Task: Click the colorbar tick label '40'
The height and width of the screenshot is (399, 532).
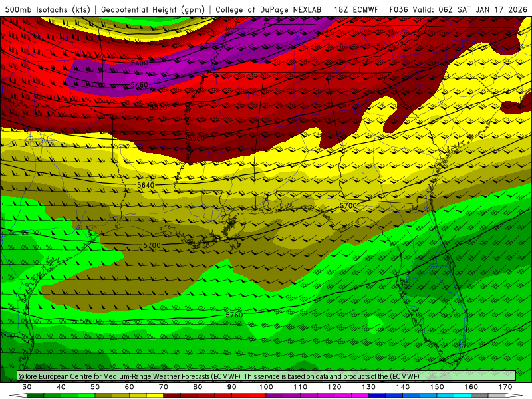Action: click(61, 387)
